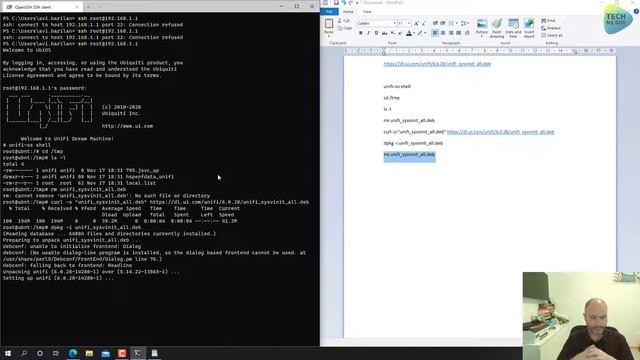Open the line spacing icon
Viewport: 640px width, 360px height.
tap(464, 23)
